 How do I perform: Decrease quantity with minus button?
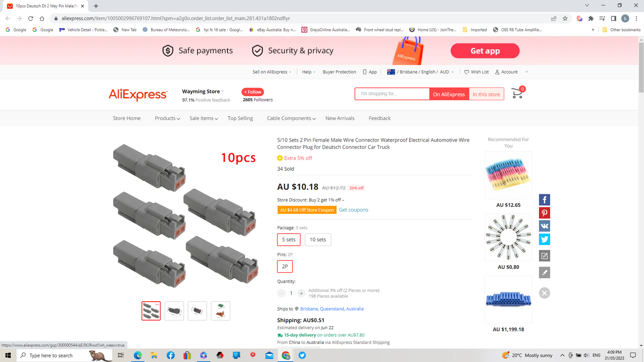click(281, 293)
